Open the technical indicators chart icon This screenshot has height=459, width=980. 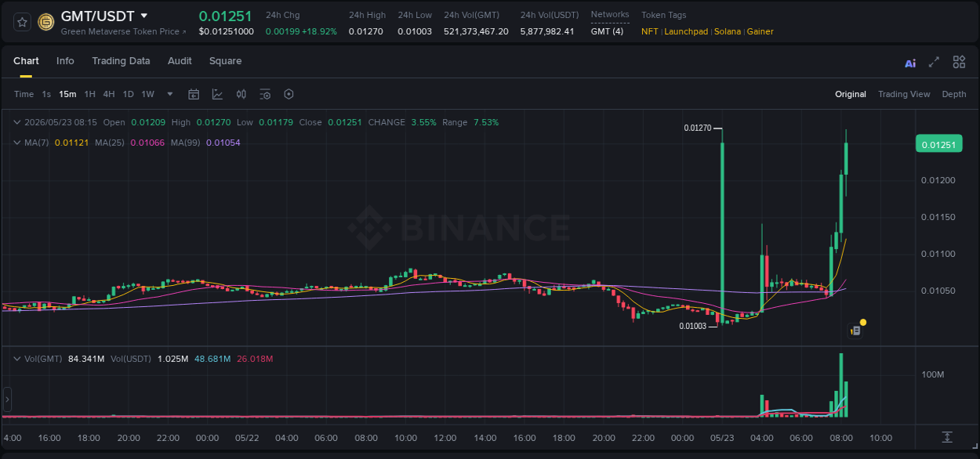point(217,94)
